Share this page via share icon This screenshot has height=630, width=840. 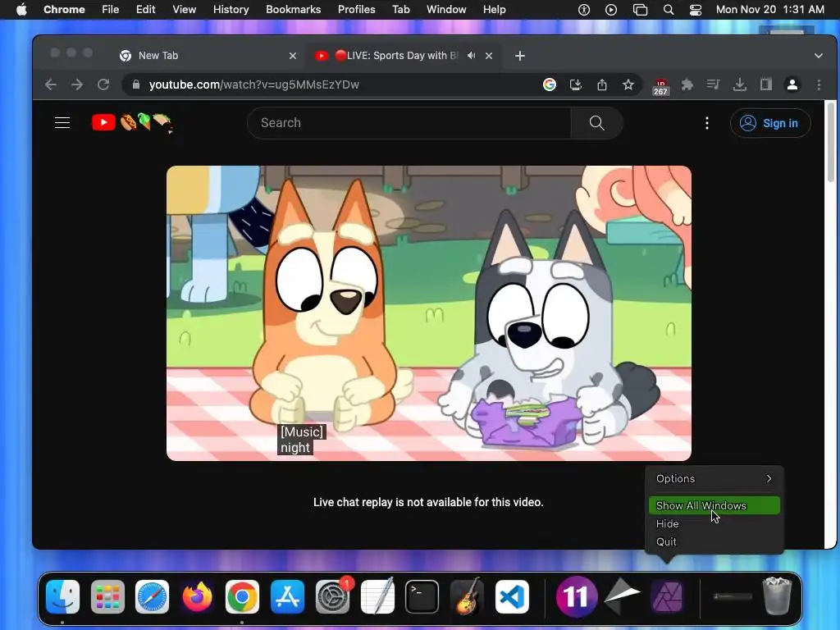(602, 84)
